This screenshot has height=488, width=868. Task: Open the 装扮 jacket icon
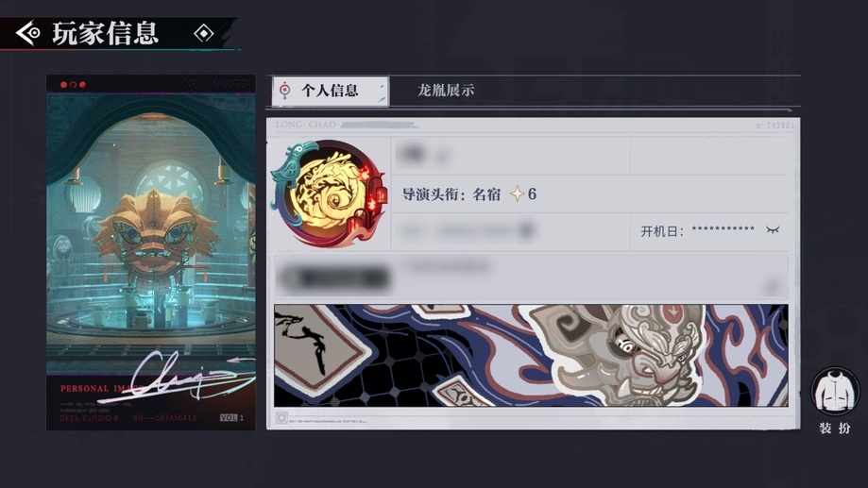(835, 391)
